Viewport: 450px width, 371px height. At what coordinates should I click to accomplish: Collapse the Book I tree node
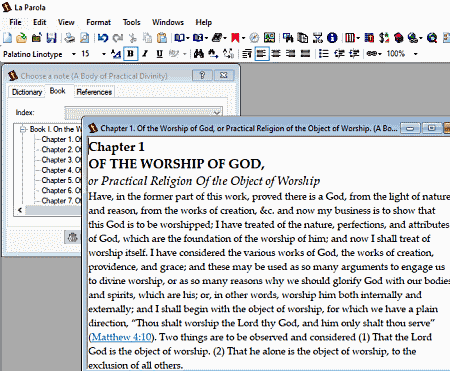tap(23, 129)
